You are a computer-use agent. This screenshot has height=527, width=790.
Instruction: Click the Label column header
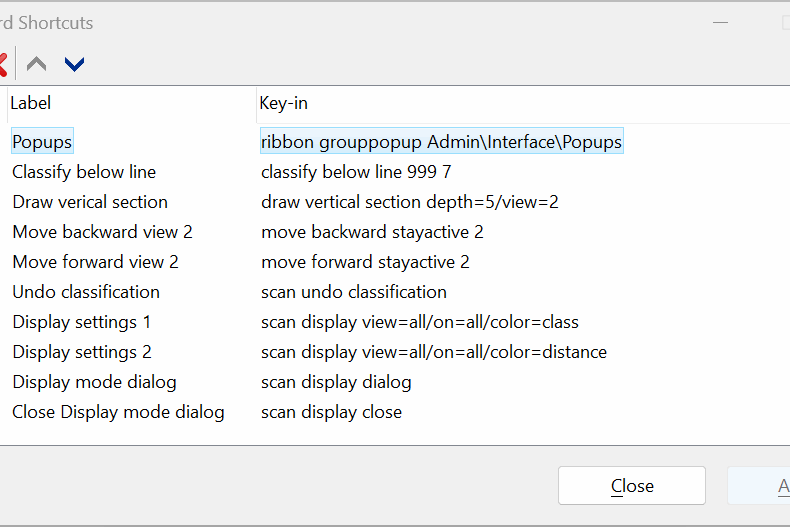point(30,103)
